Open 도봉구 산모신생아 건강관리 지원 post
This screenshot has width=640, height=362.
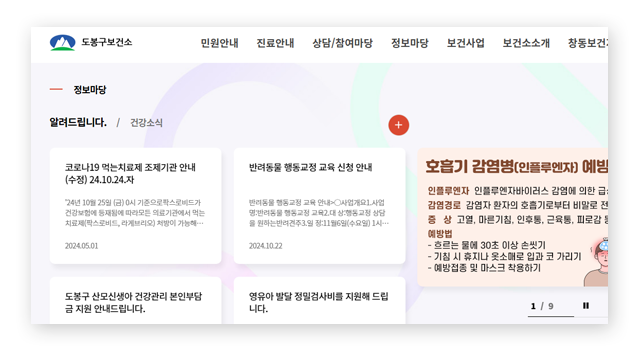tap(133, 302)
